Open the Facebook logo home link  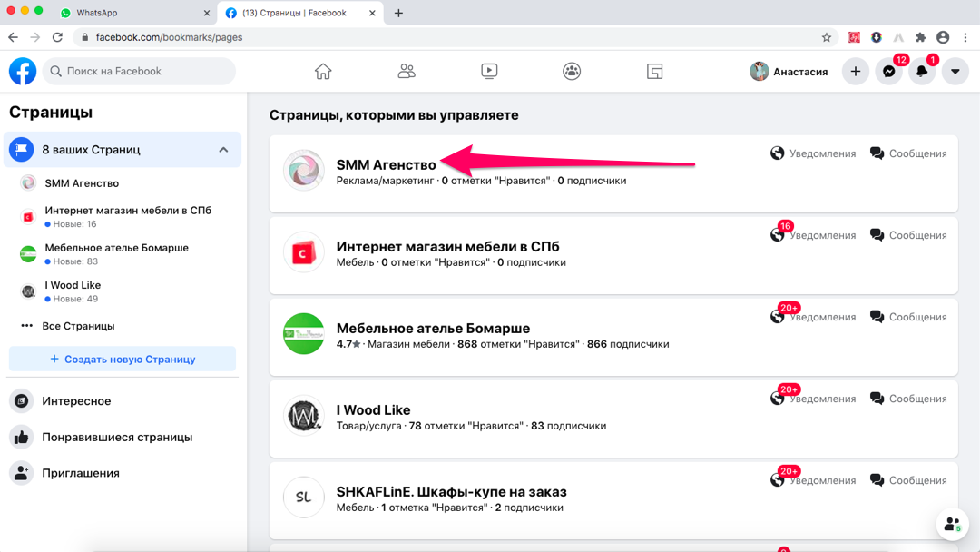coord(23,71)
